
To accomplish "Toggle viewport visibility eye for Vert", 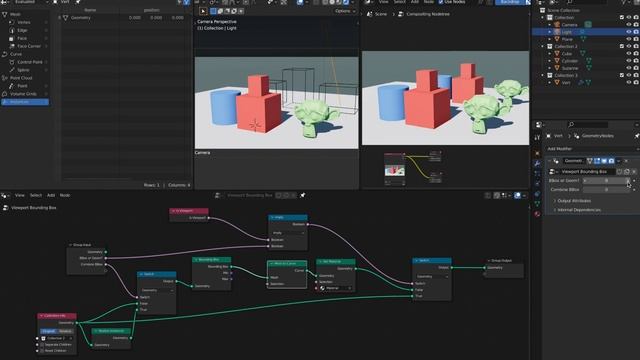I will [x=629, y=82].
